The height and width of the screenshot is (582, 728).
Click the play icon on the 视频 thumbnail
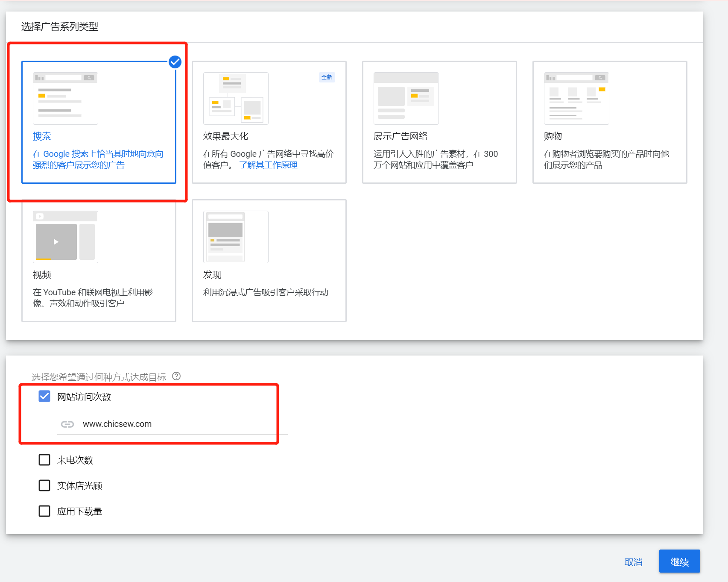(x=56, y=241)
